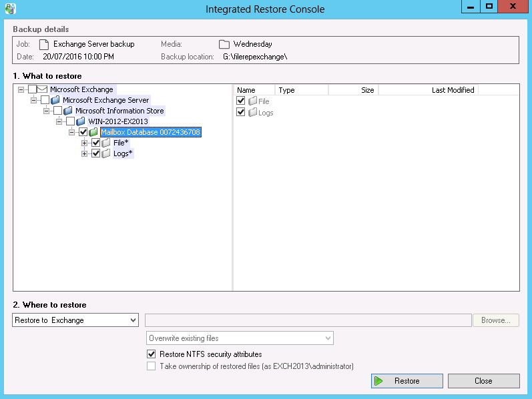Start the restore with Restore button
The width and height of the screenshot is (532, 399).
click(x=407, y=381)
